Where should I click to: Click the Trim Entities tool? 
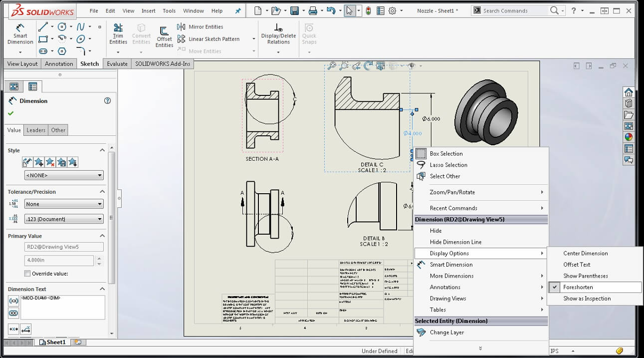[118, 33]
